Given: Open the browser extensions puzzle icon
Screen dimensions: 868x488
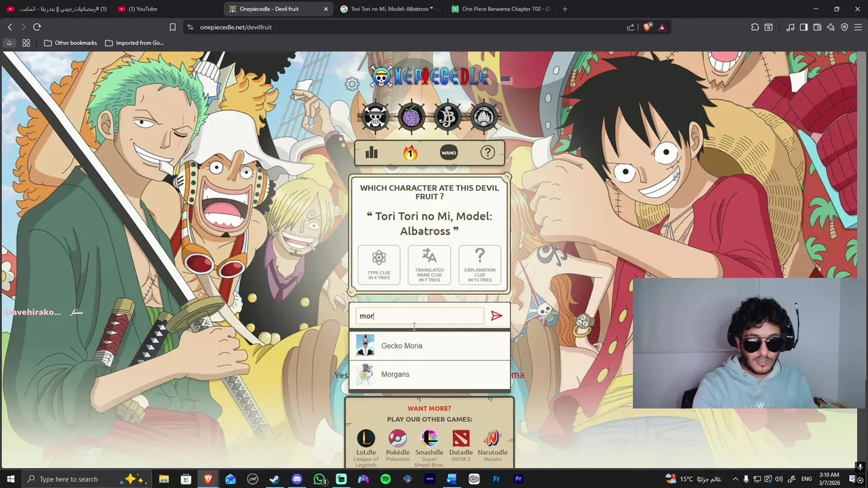Looking at the screenshot, I should pos(755,27).
